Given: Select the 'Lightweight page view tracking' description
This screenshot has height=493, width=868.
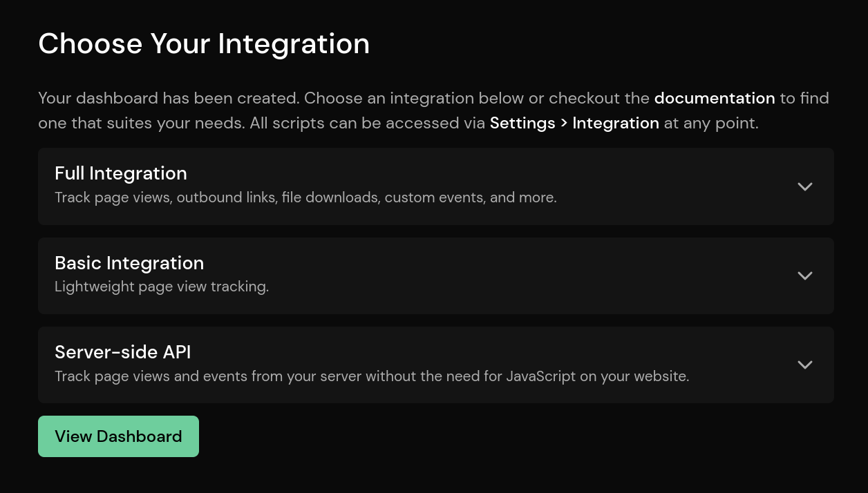Looking at the screenshot, I should pos(162,287).
